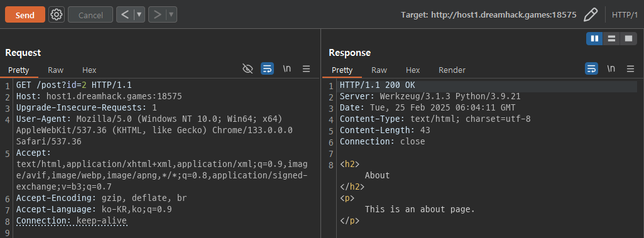644x238 pixels.
Task: Open Response panel hamburger menu
Action: click(x=630, y=69)
